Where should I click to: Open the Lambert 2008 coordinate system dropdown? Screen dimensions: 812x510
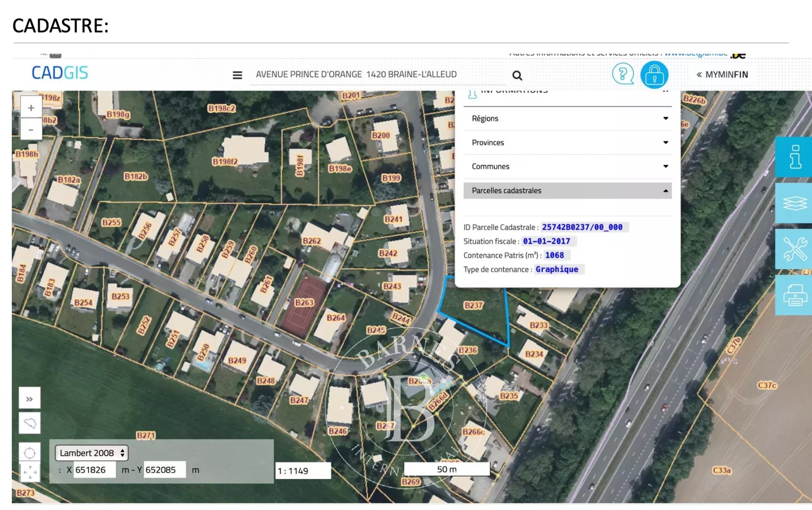click(x=92, y=453)
